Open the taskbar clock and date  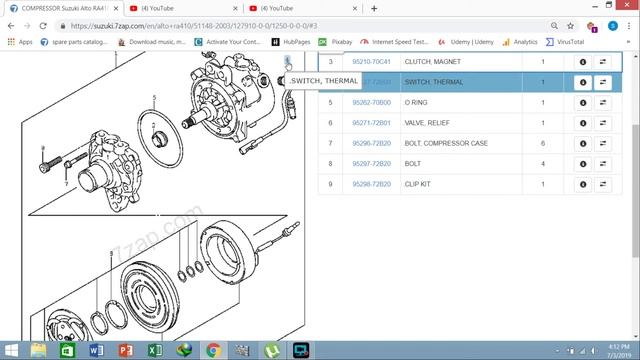click(618, 351)
